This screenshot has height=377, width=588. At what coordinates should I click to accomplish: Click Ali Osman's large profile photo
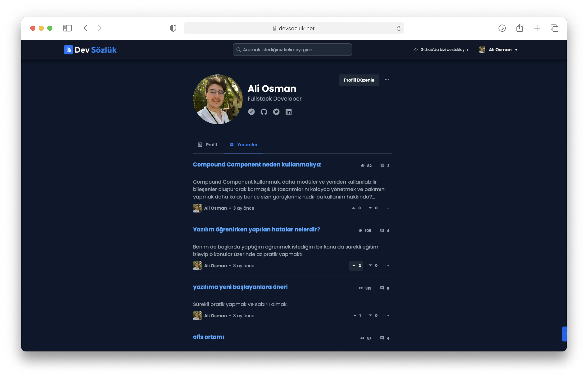coord(218,99)
